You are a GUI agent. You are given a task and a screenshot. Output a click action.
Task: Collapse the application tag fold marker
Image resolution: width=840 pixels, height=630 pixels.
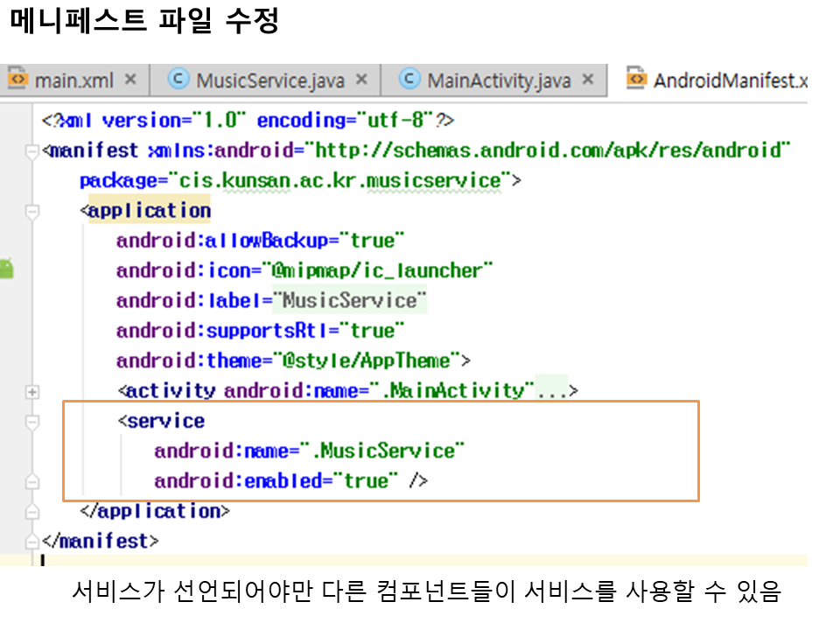[33, 211]
